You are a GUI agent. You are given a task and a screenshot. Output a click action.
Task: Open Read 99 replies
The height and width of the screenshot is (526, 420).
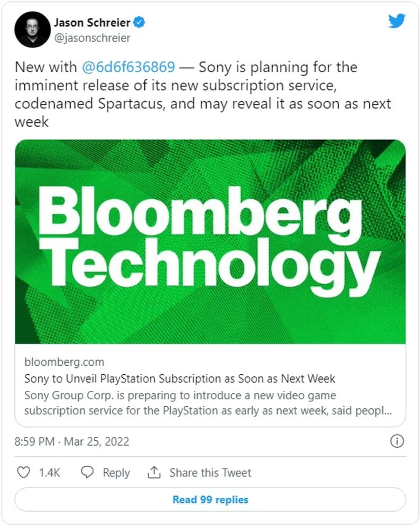(210, 499)
